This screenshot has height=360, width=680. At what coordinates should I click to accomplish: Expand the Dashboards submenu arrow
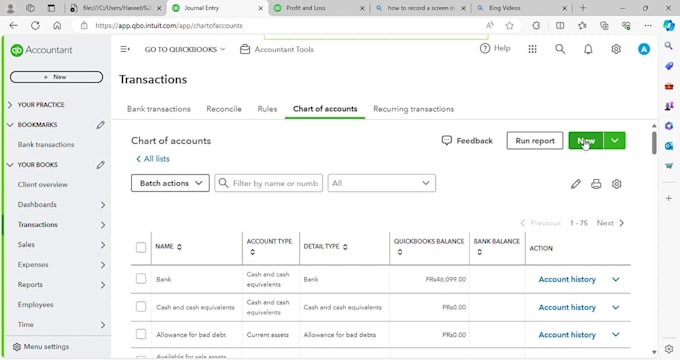click(x=103, y=205)
